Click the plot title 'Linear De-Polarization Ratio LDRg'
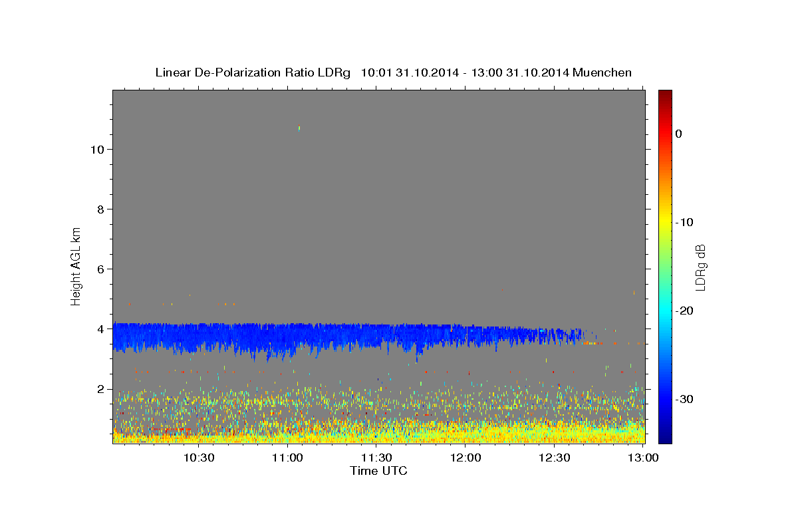This screenshot has height=532, width=798. [x=253, y=72]
